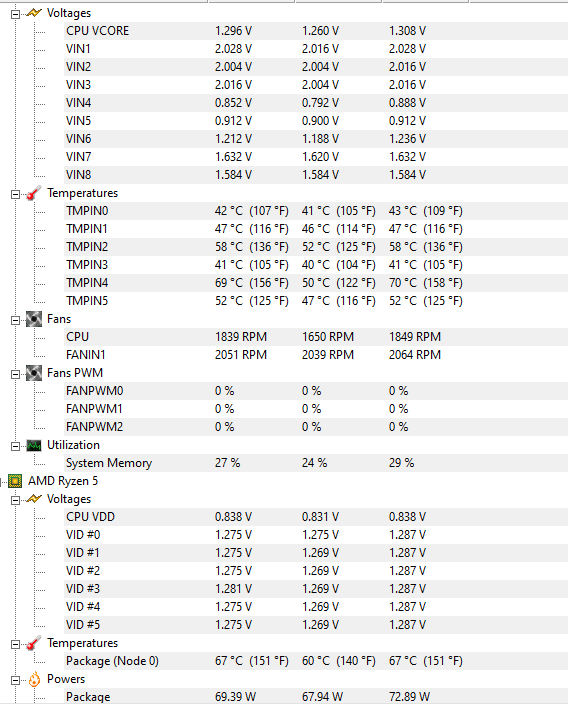Select the CPU VCORE row
This screenshot has height=704, width=568.
(x=316, y=31)
